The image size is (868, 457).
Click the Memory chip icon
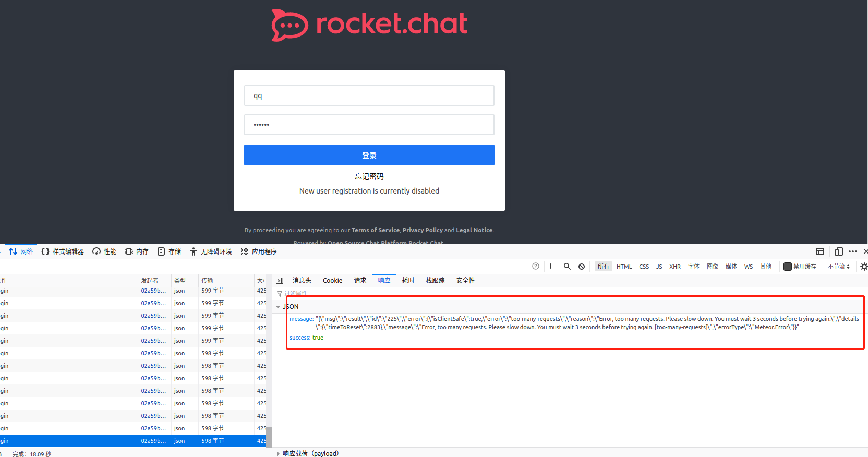click(129, 251)
